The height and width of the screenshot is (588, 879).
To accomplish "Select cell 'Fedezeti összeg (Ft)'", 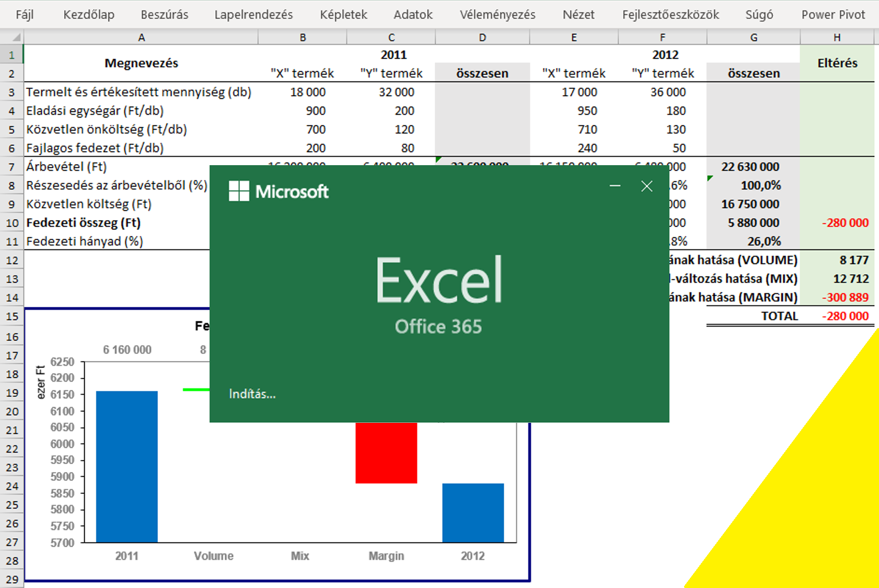I will tap(117, 223).
